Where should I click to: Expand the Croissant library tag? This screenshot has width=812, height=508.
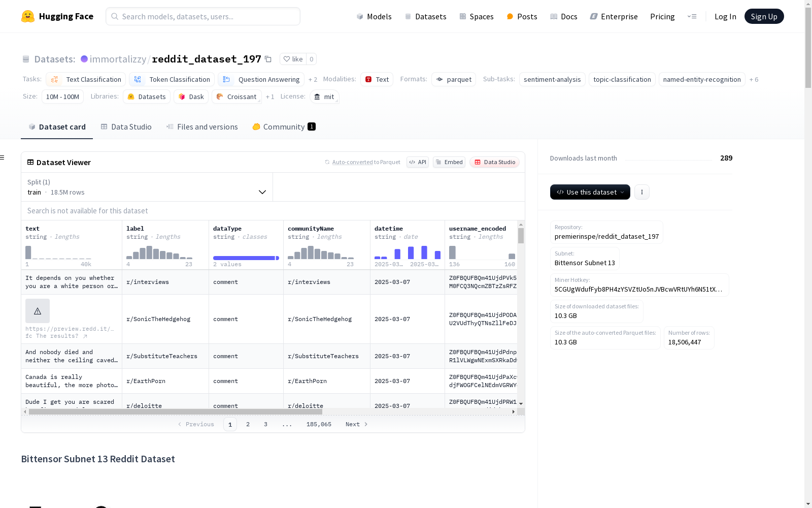[236, 97]
